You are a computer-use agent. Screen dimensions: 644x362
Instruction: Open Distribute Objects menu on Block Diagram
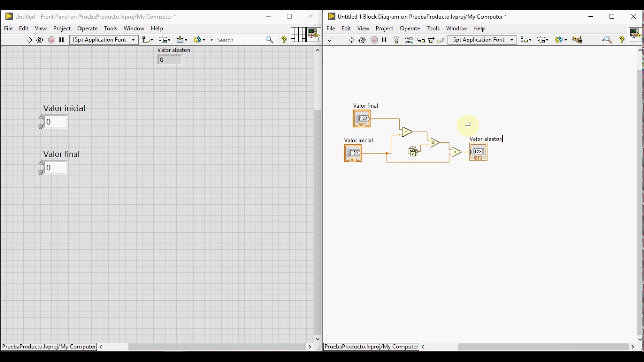pos(543,40)
